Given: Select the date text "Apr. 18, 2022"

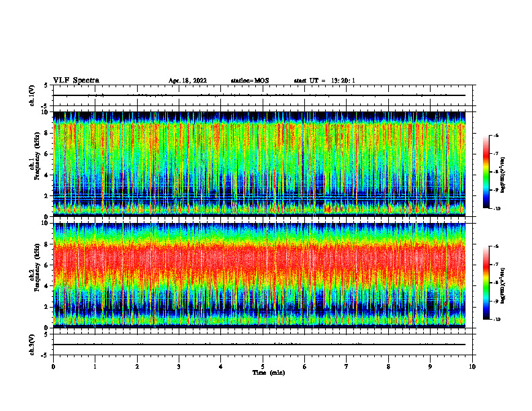Looking at the screenshot, I should [x=187, y=81].
